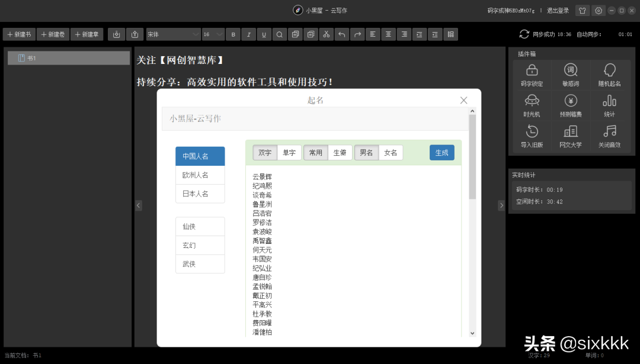Undo the last action
The width and height of the screenshot is (640, 364).
coord(342,34)
